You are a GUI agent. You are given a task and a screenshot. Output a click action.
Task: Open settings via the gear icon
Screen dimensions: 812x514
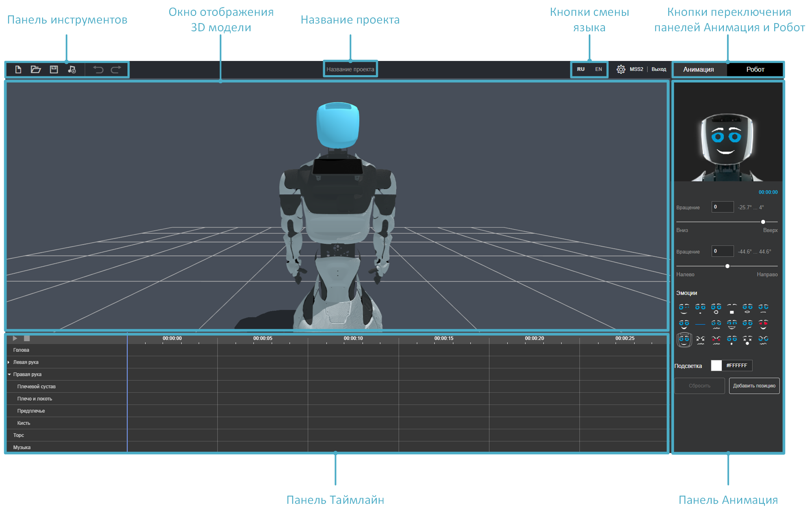coord(621,69)
